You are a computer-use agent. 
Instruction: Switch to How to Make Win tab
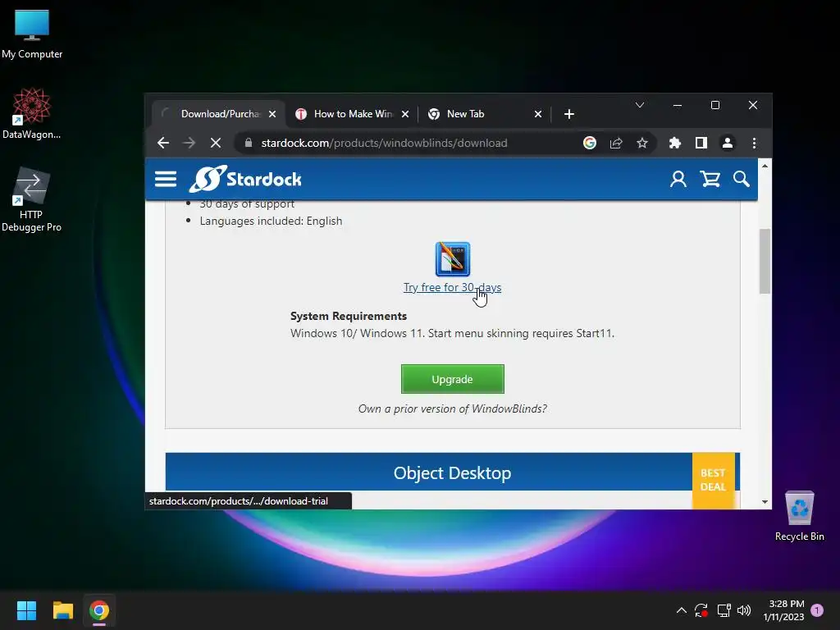(x=353, y=114)
